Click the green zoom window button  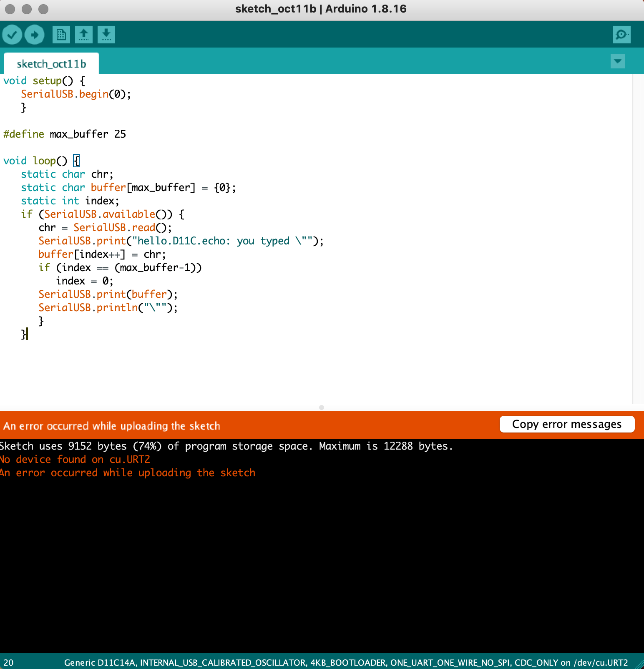coord(43,9)
